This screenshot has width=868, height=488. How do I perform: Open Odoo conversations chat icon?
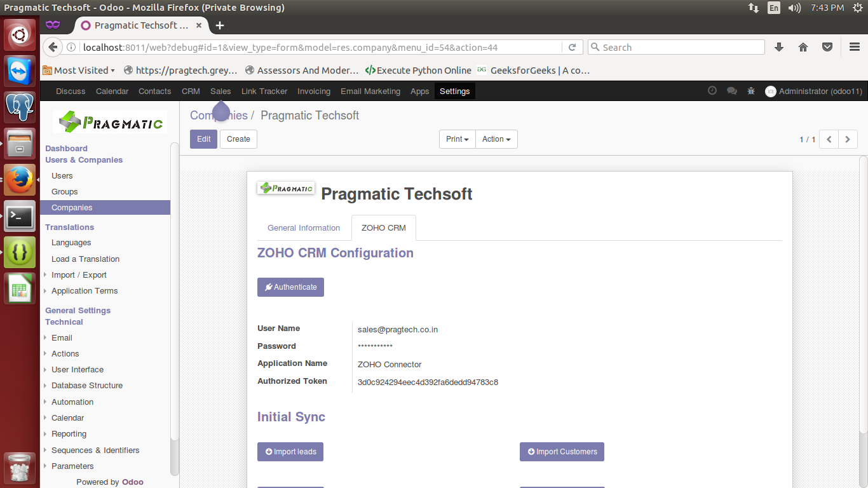(732, 91)
